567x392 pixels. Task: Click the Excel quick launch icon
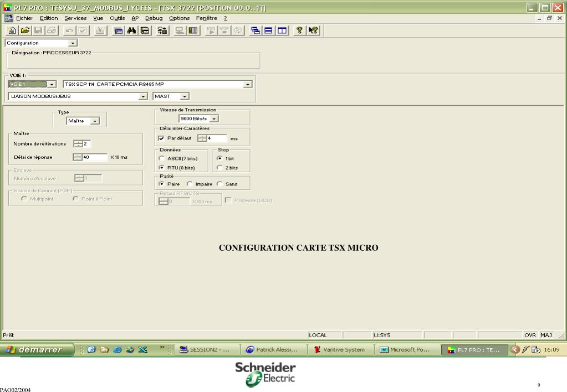click(x=143, y=349)
